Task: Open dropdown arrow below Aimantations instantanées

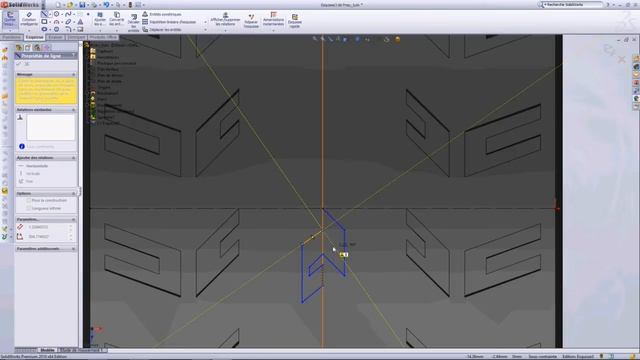Action: pyautogui.click(x=273, y=30)
